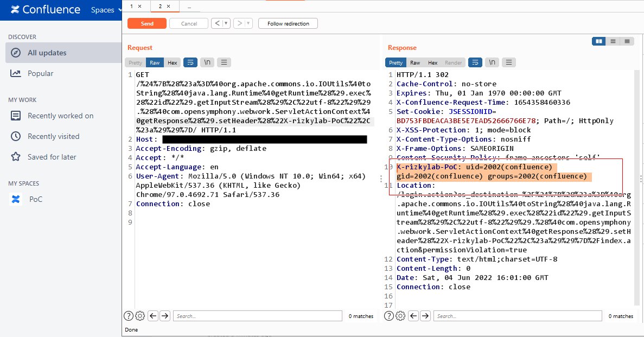
Task: Click the All updates compass icon
Action: point(16,53)
